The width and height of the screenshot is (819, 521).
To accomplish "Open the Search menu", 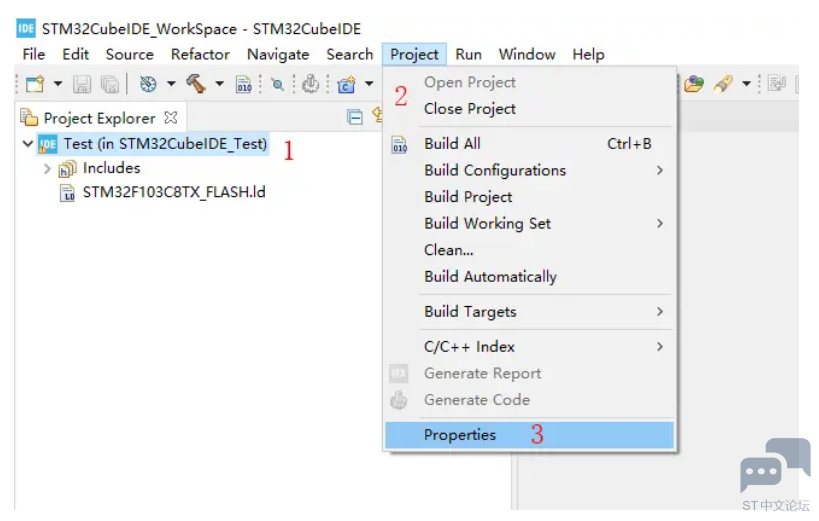I will [350, 54].
